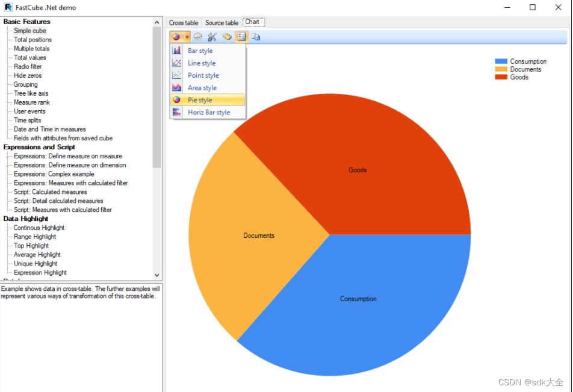
Task: Click the chart settings wrench icon
Action: pyautogui.click(x=212, y=37)
